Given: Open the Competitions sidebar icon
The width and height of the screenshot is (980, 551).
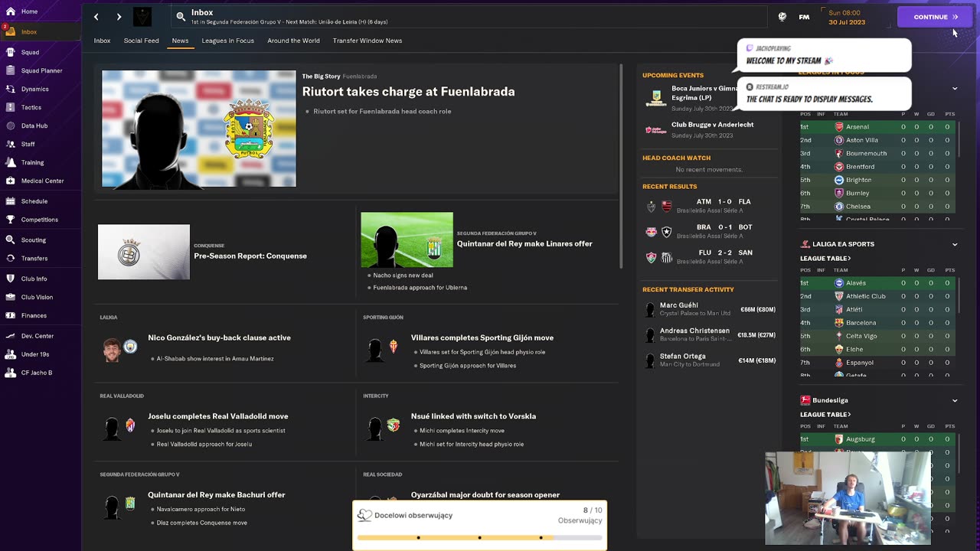Looking at the screenshot, I should click(11, 220).
